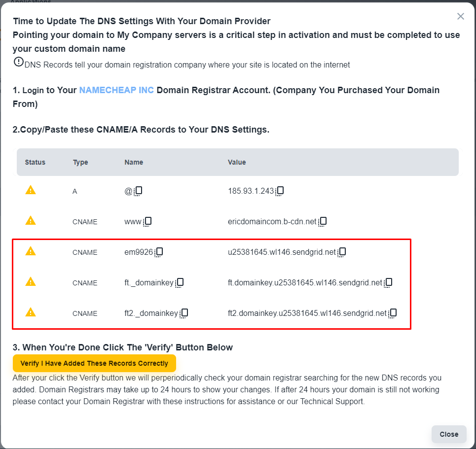
Task: Copy the 185.93.1.243 IP value
Action: pos(280,191)
